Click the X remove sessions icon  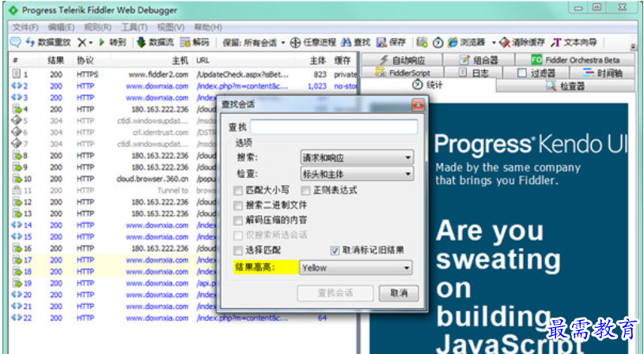81,42
